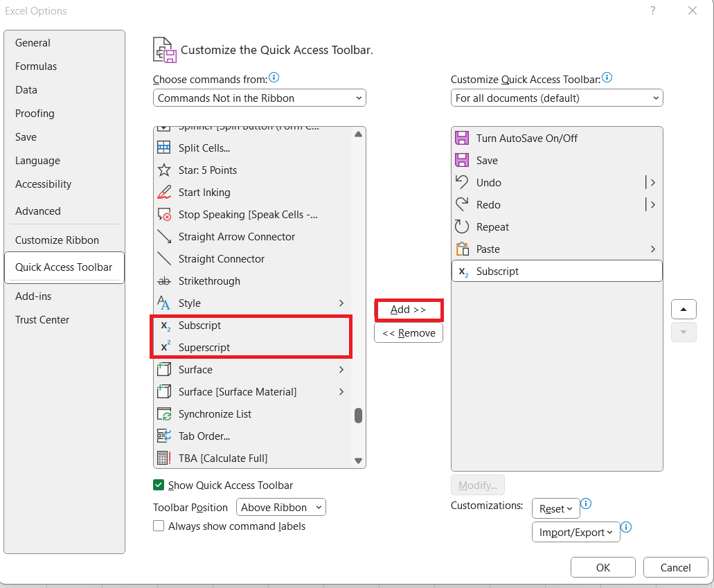This screenshot has height=588, width=714.
Task: Click info icon beside Choose commands from
Action: click(274, 78)
